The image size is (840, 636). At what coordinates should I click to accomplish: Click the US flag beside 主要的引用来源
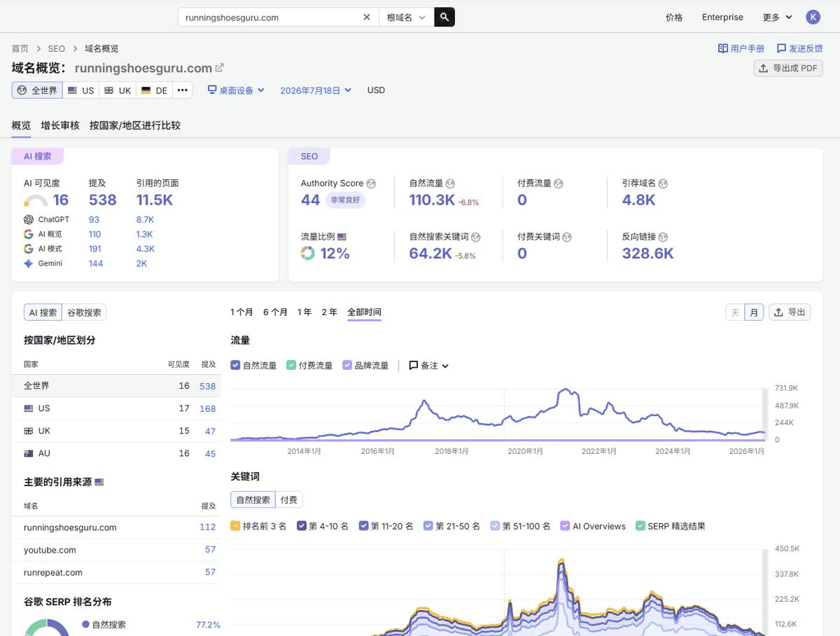pos(99,483)
